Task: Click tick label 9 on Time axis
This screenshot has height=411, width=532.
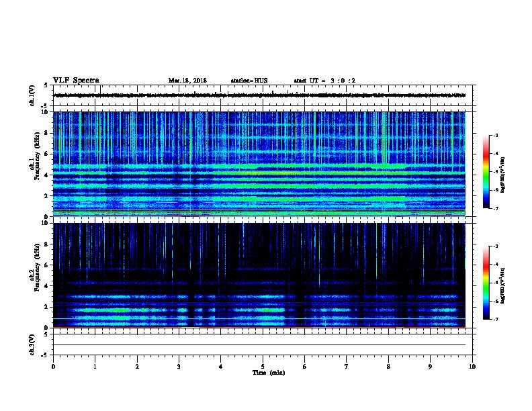Action: coord(430,366)
